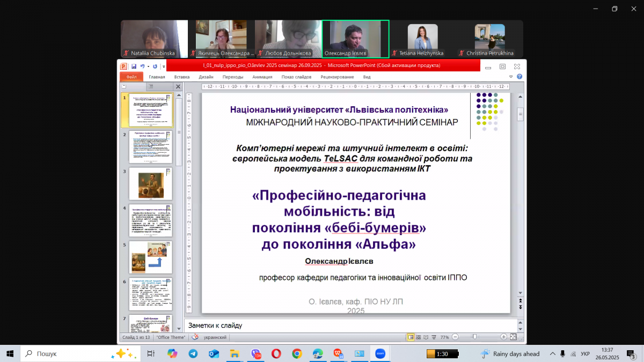
Task: Open Customize Quick Access Toolbar dropdown
Action: (163, 67)
